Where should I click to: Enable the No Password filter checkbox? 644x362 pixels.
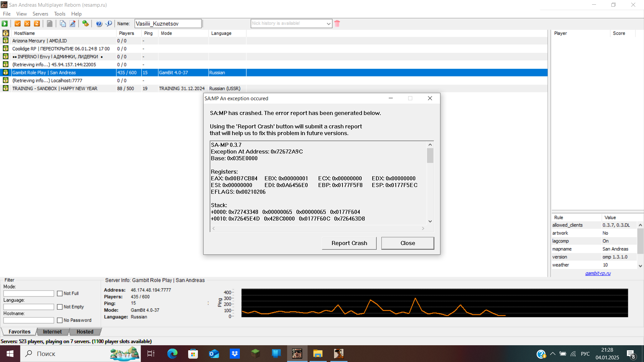click(x=60, y=320)
